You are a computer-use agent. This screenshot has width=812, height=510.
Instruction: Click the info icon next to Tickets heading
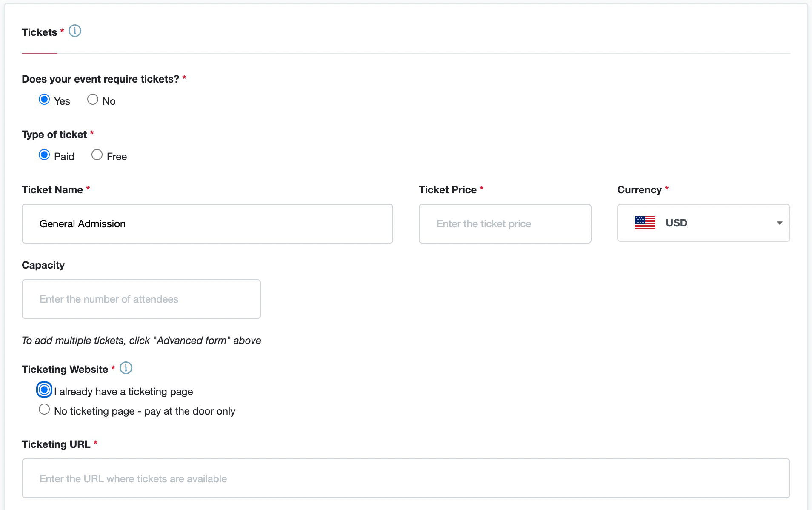coord(75,31)
